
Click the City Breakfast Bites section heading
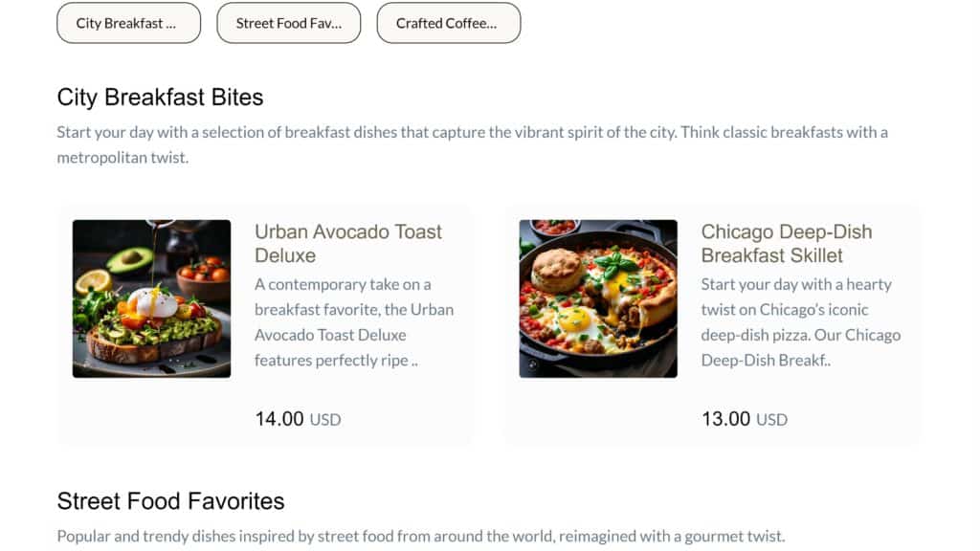coord(160,98)
